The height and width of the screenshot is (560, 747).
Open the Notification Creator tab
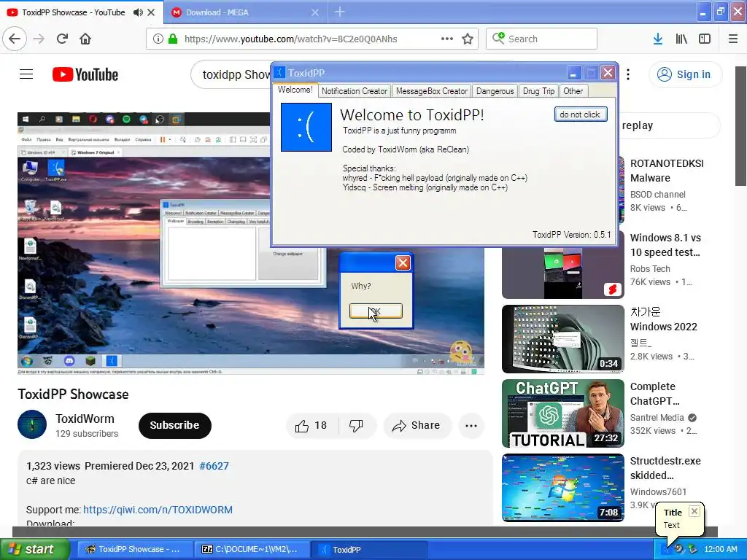354,91
